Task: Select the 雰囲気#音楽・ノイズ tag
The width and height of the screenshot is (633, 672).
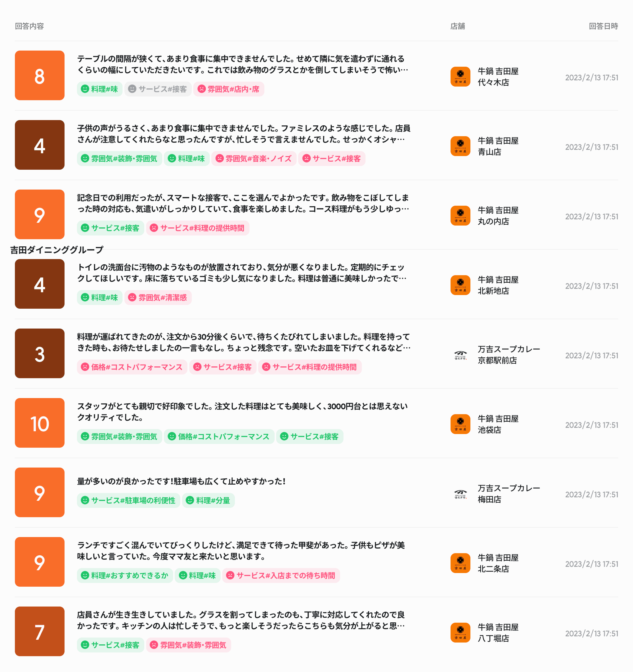Action: 254,159
